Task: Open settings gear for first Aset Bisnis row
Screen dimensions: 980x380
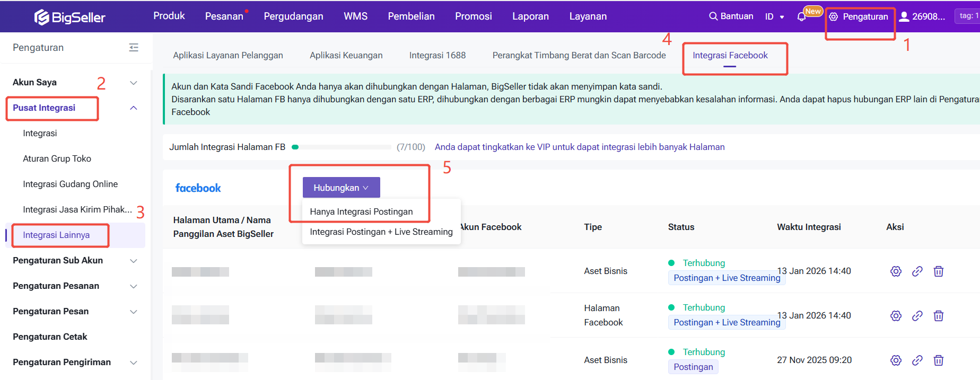Action: pyautogui.click(x=896, y=271)
